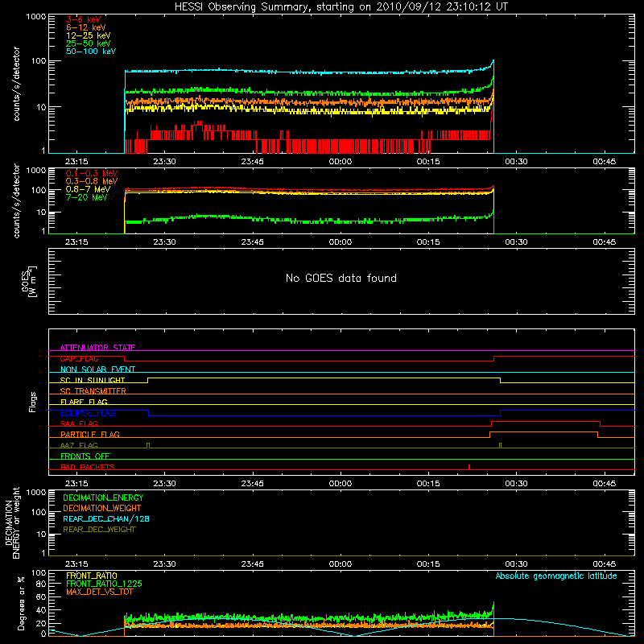This screenshot has height=644, width=644.
Task: Click the REAR_DEC_CHAN/128 legend entry
Action: pos(106,518)
